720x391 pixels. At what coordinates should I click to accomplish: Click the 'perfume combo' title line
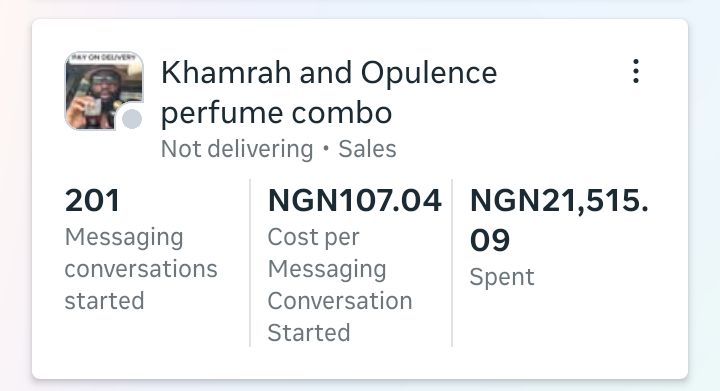click(276, 113)
